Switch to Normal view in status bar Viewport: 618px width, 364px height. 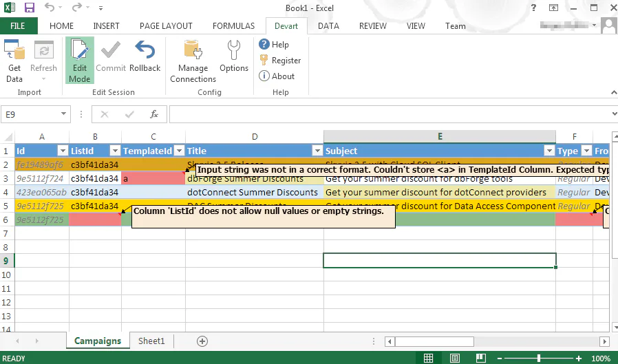point(428,358)
